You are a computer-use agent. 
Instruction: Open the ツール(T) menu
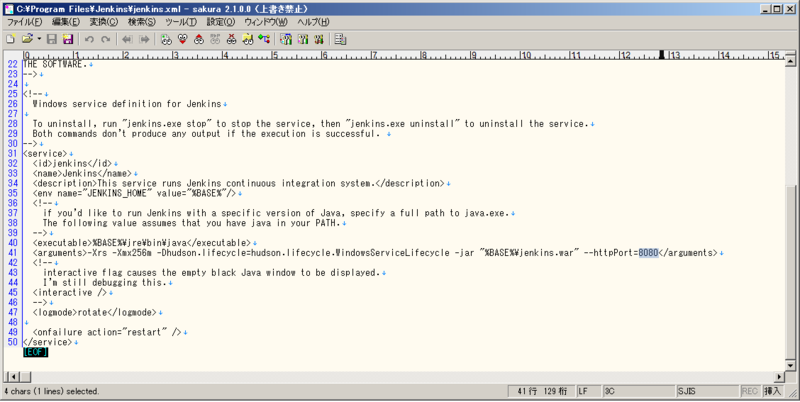coord(181,22)
